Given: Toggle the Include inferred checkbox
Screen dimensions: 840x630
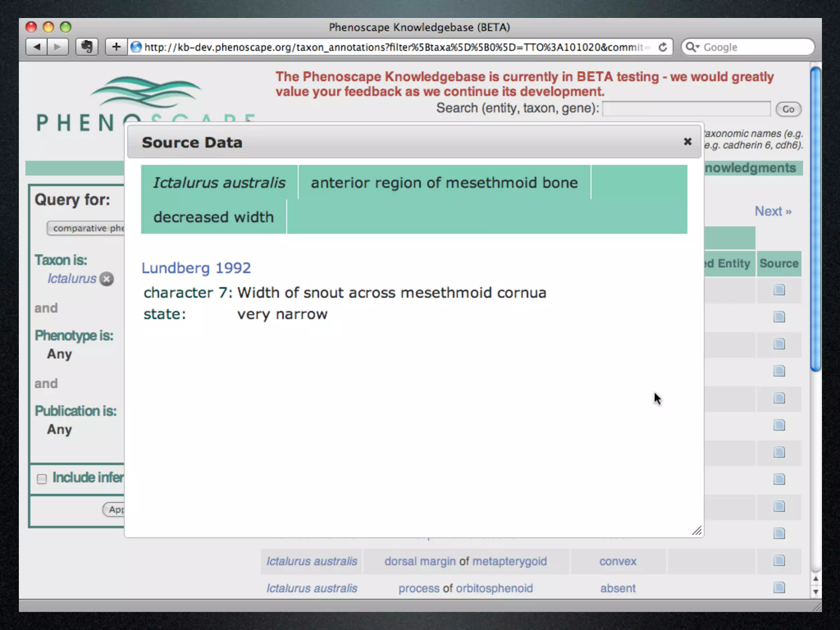Looking at the screenshot, I should coord(42,479).
